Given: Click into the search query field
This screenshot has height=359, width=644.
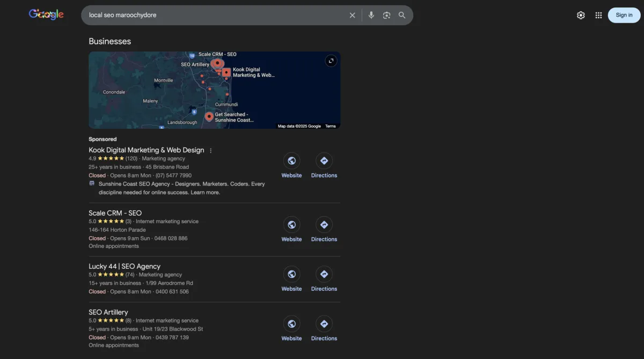Looking at the screenshot, I should pyautogui.click(x=215, y=15).
